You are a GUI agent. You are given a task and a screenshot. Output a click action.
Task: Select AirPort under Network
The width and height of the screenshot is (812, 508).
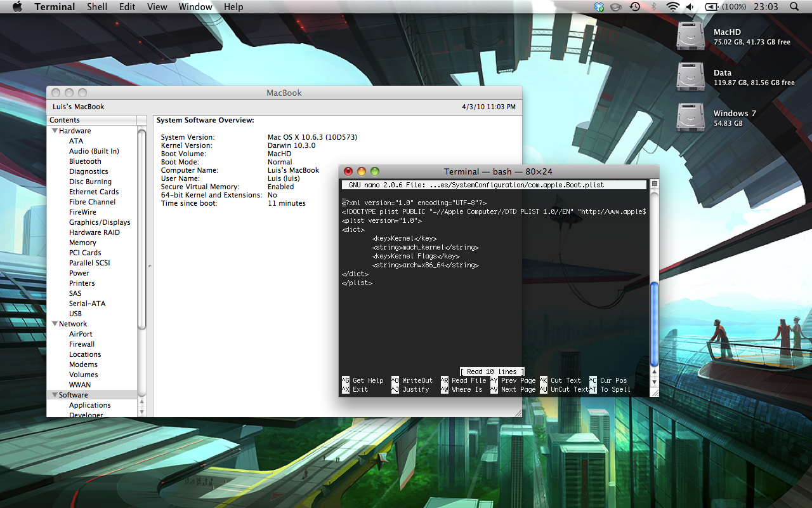point(81,334)
